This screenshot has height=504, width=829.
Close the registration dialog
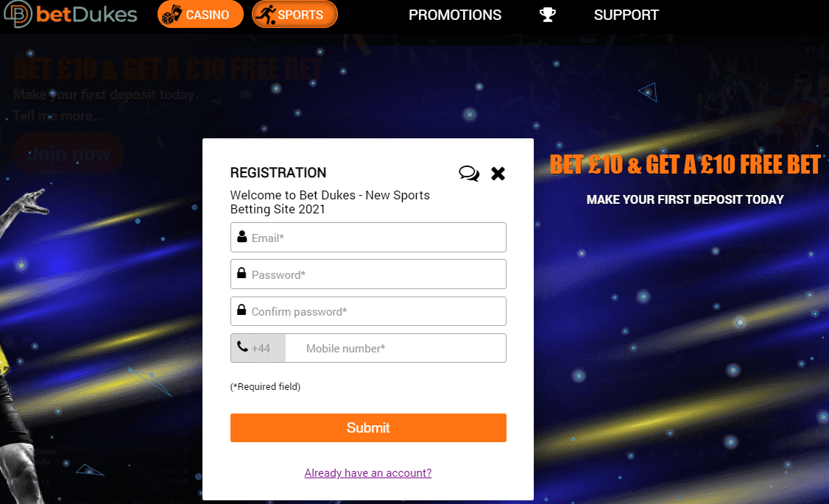coord(498,174)
